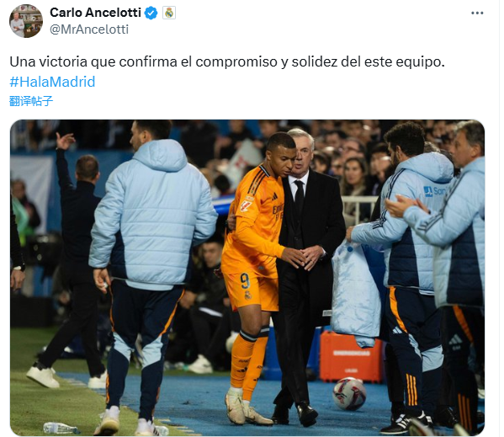
Task: Open the @MrAncelotti handle link
Action: (x=89, y=29)
